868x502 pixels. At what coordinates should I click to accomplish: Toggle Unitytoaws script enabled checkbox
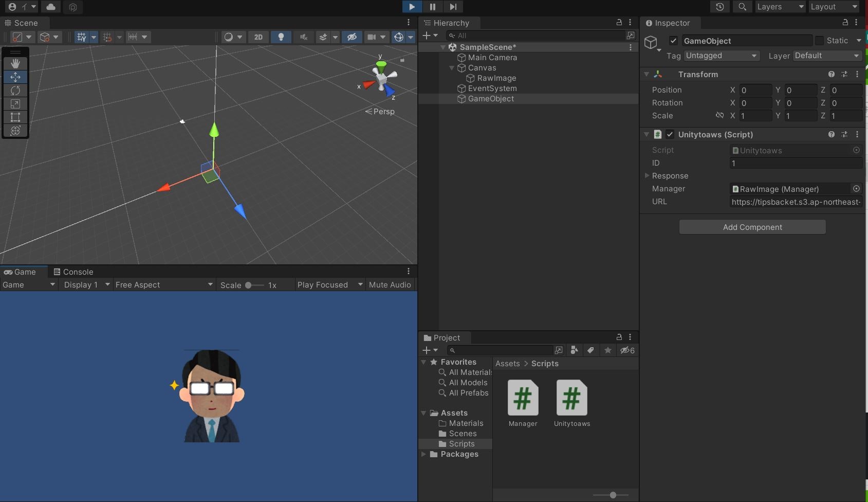670,134
